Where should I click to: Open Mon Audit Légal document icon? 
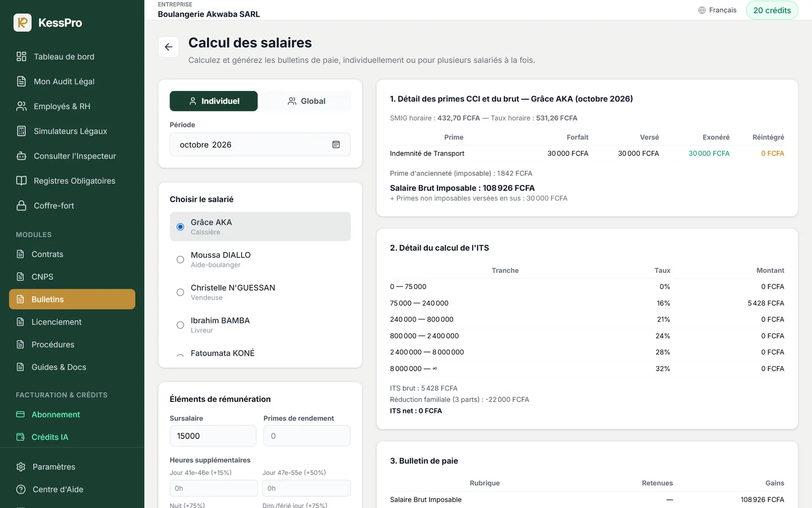[21, 81]
